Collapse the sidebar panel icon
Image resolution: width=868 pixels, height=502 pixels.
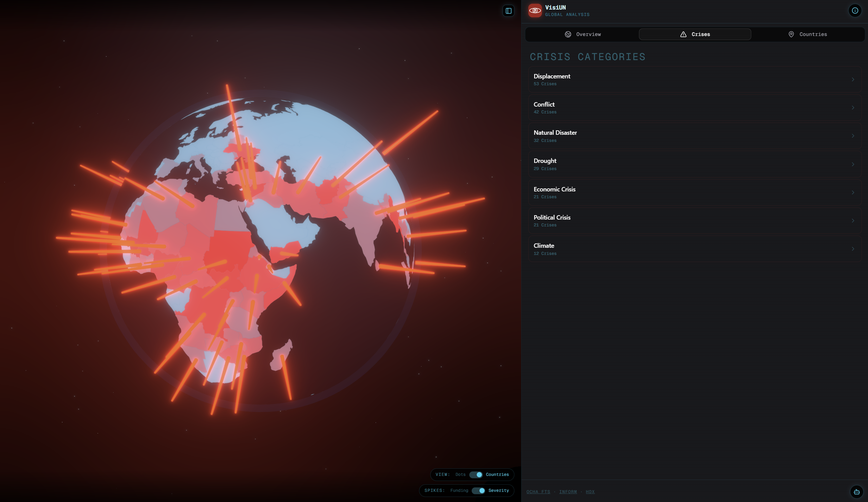coord(508,11)
